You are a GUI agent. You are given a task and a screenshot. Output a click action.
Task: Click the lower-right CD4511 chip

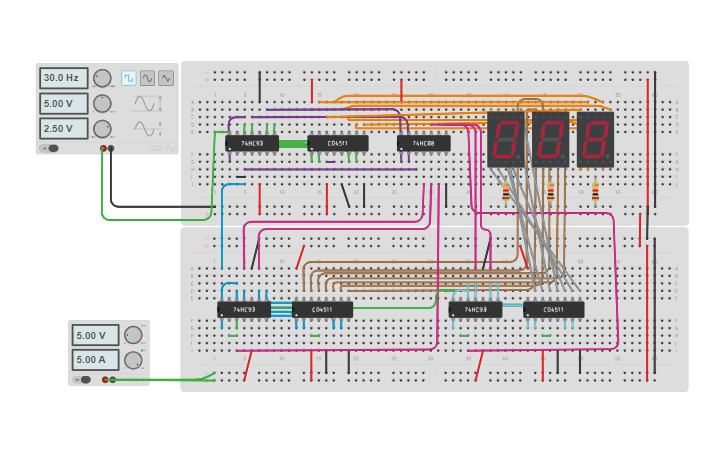coord(553,310)
